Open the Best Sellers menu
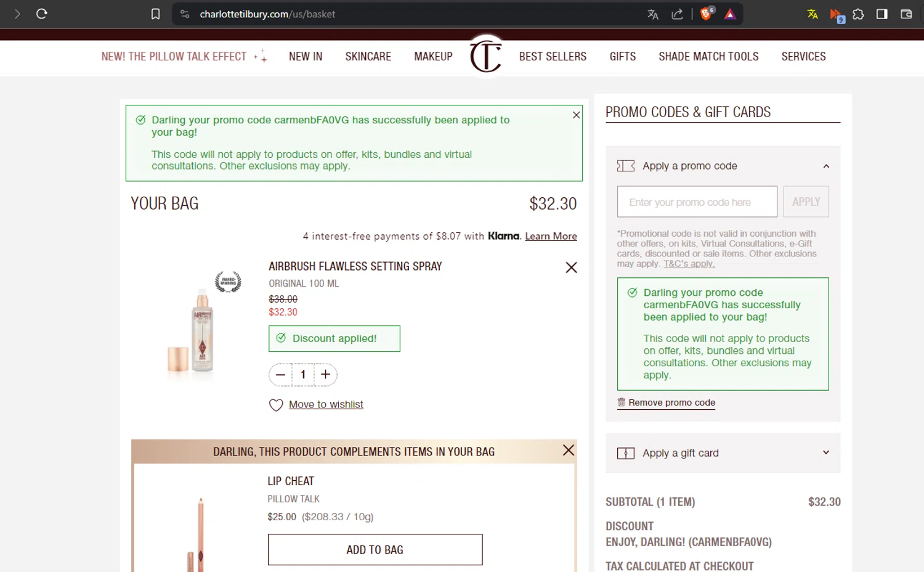This screenshot has height=572, width=924. [553, 56]
